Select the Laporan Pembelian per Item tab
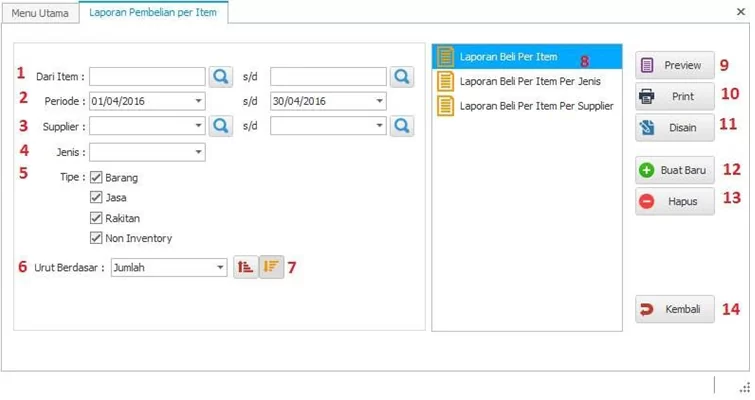The width and height of the screenshot is (755, 400). (153, 13)
